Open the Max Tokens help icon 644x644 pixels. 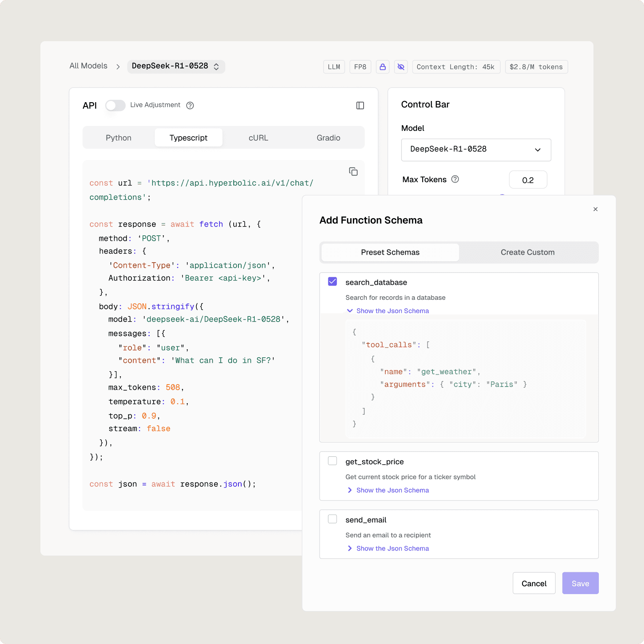coord(455,179)
